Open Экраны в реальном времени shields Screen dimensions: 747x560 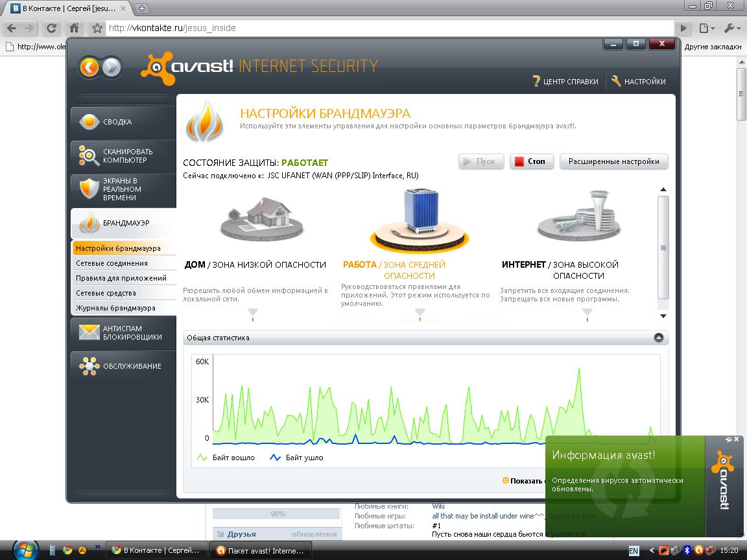(123, 189)
